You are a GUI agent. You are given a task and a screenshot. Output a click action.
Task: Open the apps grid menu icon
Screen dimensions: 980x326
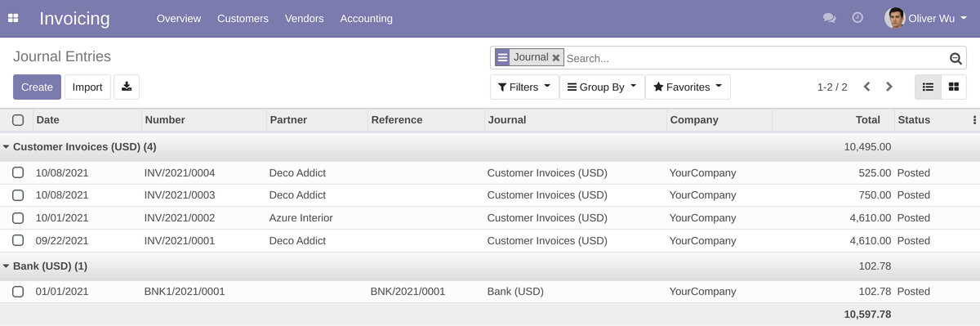pyautogui.click(x=13, y=18)
